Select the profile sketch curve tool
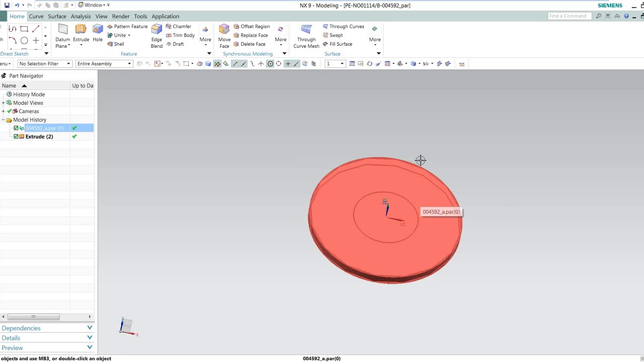Viewport: 644px width, 362px height. pyautogui.click(x=13, y=29)
